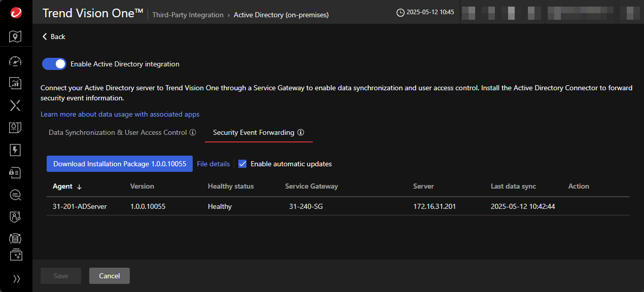Uncheck Enable automatic updates checkbox
Screen dimensions: 644x292
tap(242, 164)
